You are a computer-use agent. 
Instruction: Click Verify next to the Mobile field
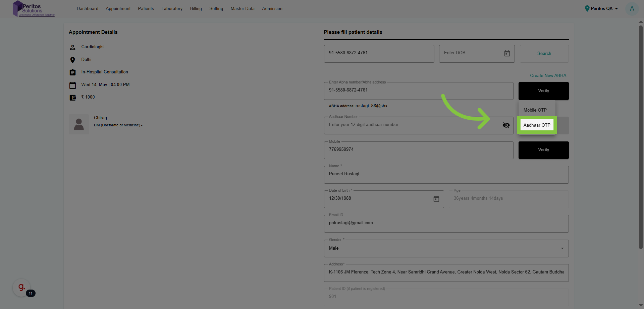coord(543,150)
